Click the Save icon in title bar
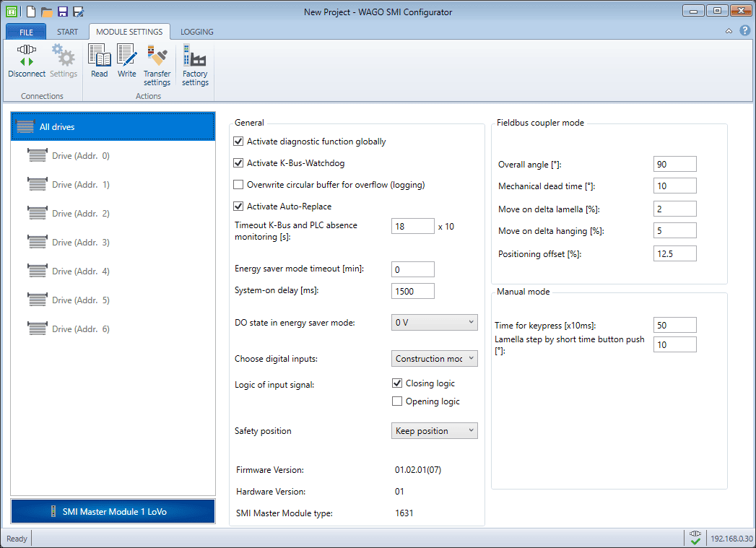This screenshot has height=548, width=756. (x=63, y=12)
